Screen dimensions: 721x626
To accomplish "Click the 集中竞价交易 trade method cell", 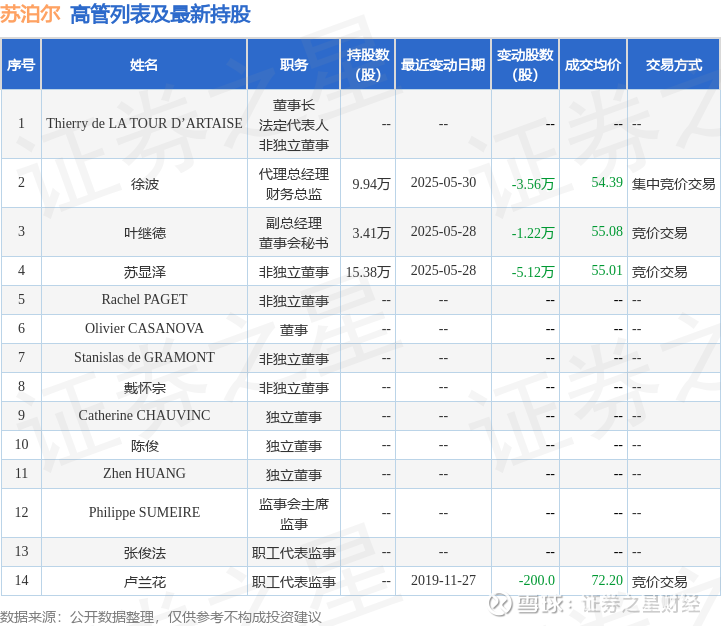I will click(674, 184).
